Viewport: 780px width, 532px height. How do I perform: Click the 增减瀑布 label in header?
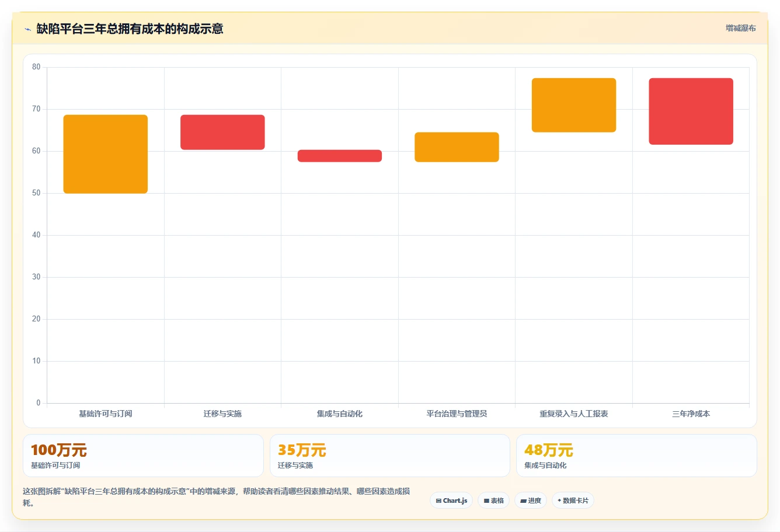740,28
